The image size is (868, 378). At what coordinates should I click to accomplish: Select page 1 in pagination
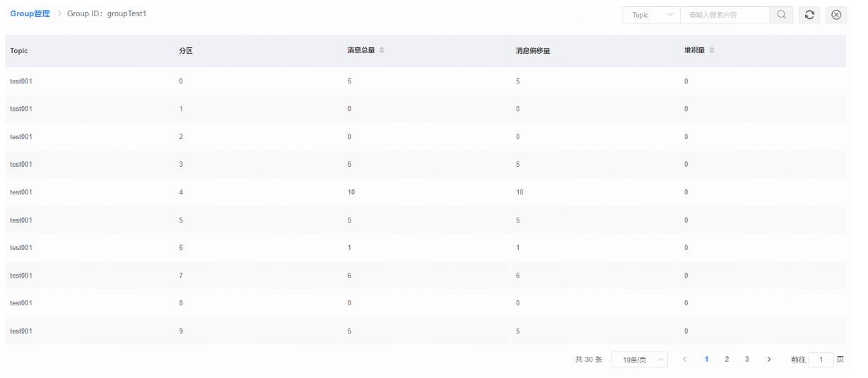tap(706, 360)
